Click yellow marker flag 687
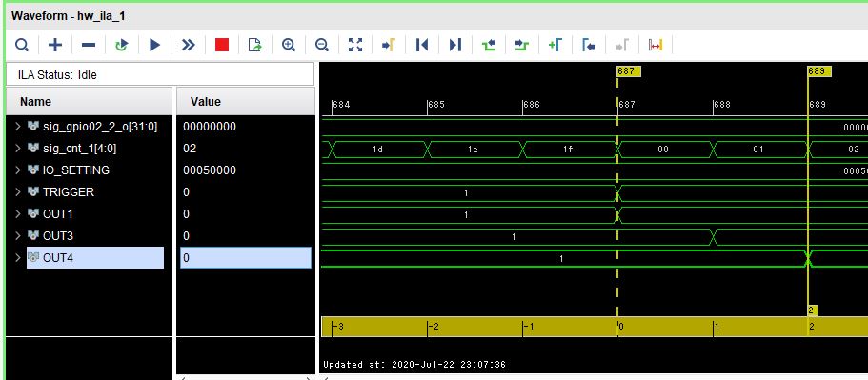 coord(628,71)
